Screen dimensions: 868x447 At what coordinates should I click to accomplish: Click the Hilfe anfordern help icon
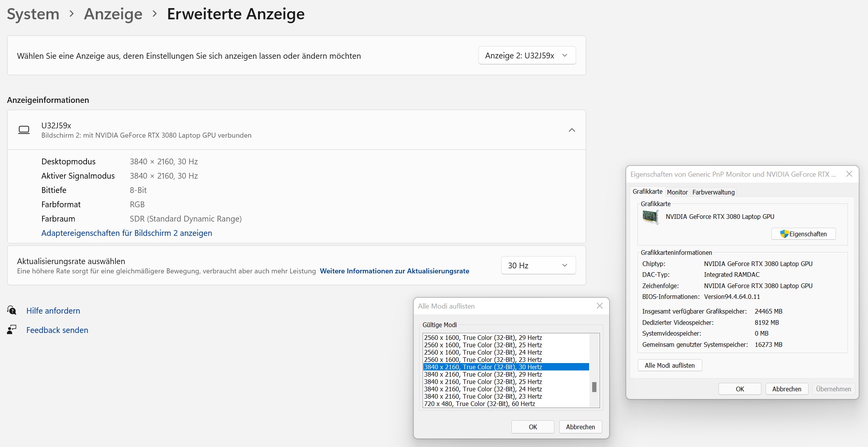(12, 311)
